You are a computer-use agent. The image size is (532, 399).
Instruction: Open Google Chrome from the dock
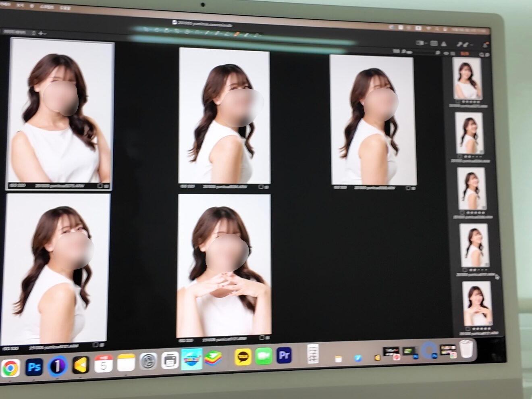(11, 368)
